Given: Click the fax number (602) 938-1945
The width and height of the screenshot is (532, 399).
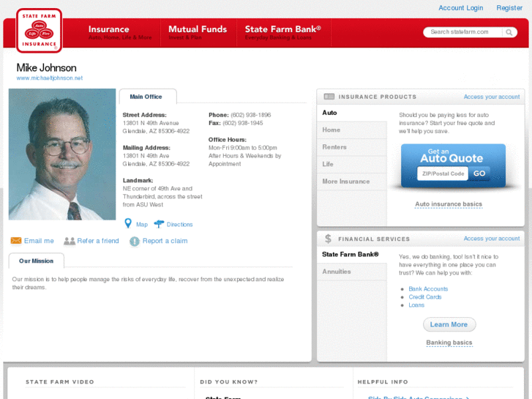Looking at the screenshot, I should [243, 123].
